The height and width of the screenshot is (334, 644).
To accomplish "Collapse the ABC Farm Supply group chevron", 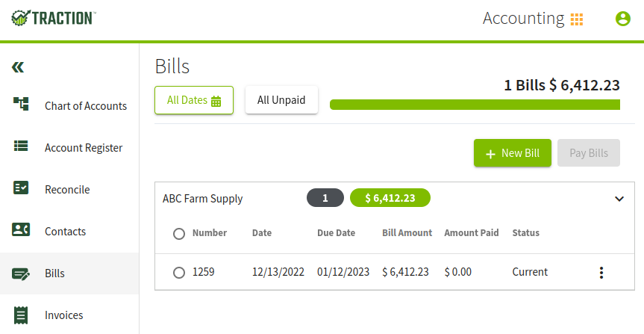I will 619,199.
